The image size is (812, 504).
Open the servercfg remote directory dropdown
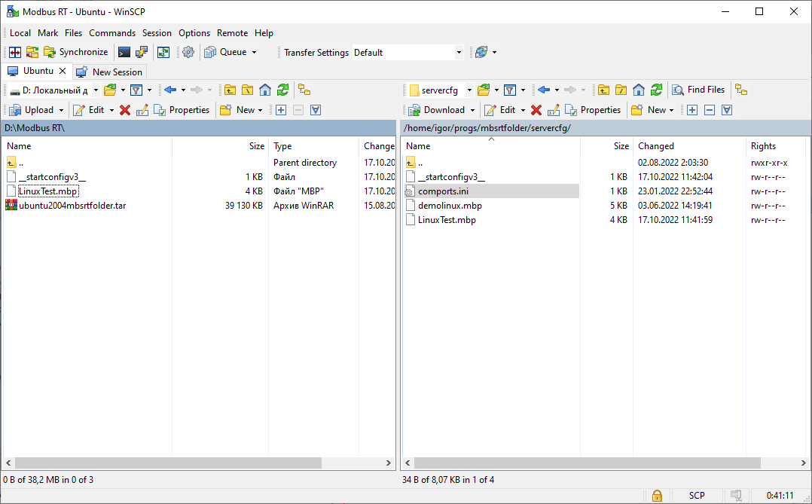(469, 90)
